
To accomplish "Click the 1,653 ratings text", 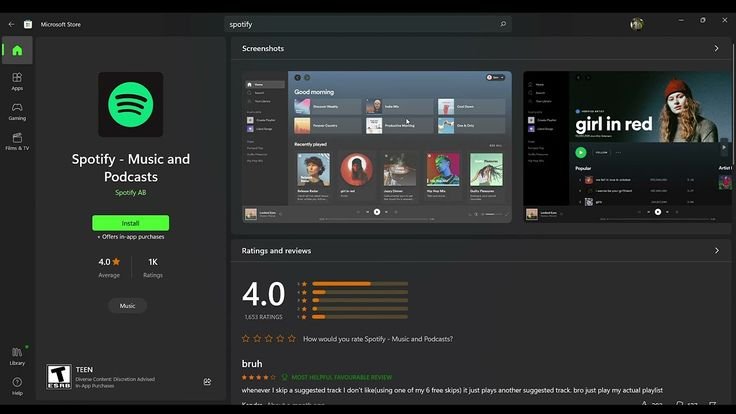I will tap(263, 317).
